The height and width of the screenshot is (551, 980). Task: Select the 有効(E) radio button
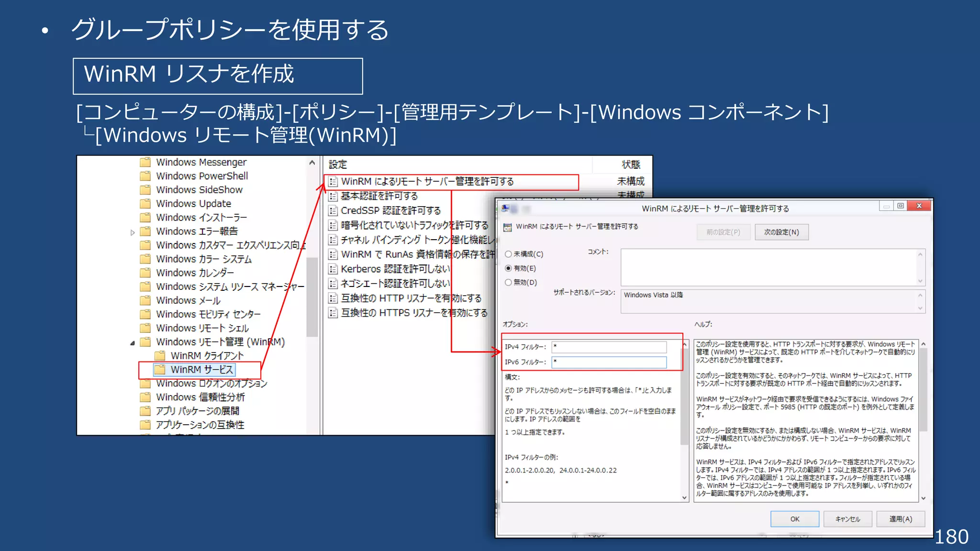coord(508,268)
